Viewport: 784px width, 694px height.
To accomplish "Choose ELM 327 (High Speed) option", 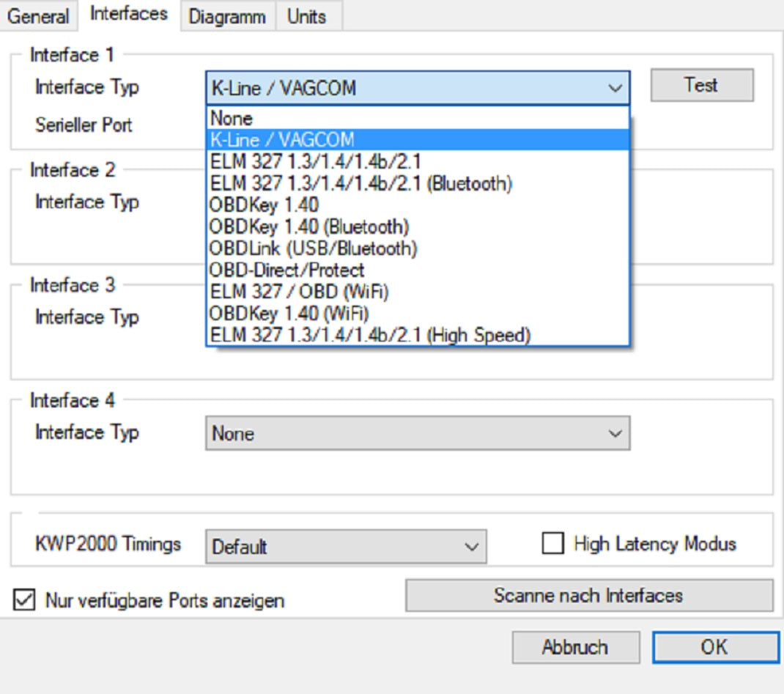I will (418, 336).
